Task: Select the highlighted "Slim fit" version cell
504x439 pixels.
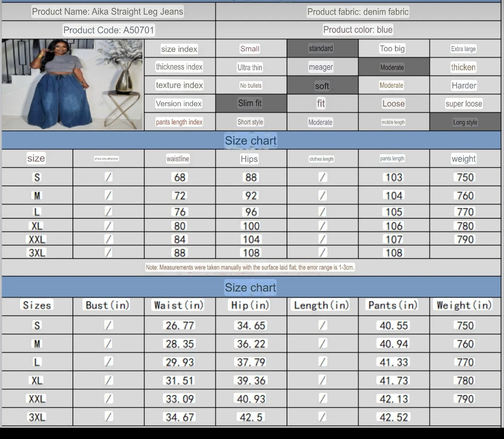Action: 250,103
